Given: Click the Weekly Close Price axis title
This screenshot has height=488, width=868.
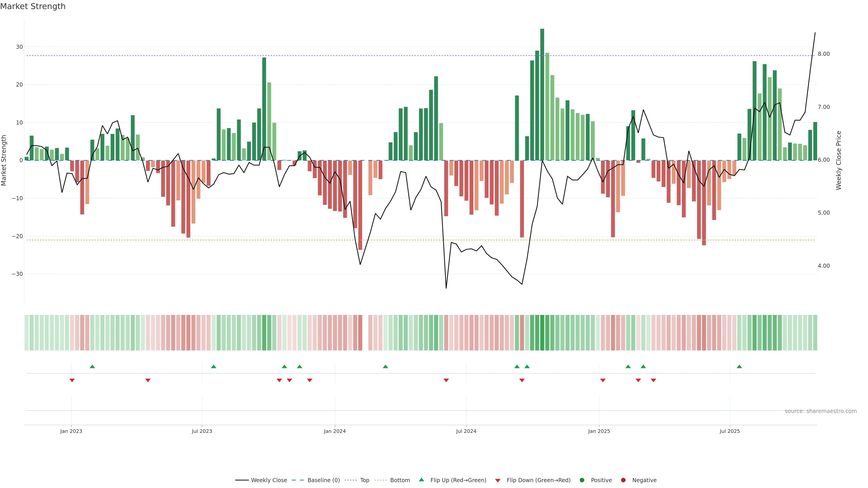Looking at the screenshot, I should coord(839,160).
